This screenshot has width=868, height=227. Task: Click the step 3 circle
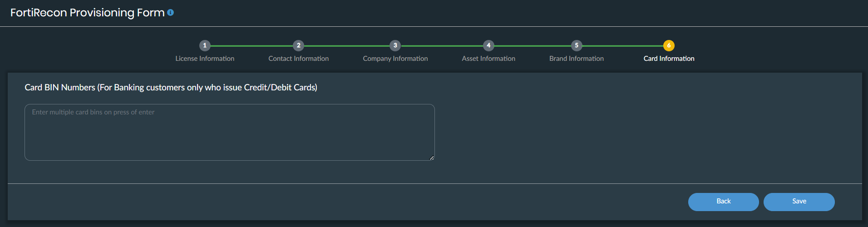click(395, 45)
